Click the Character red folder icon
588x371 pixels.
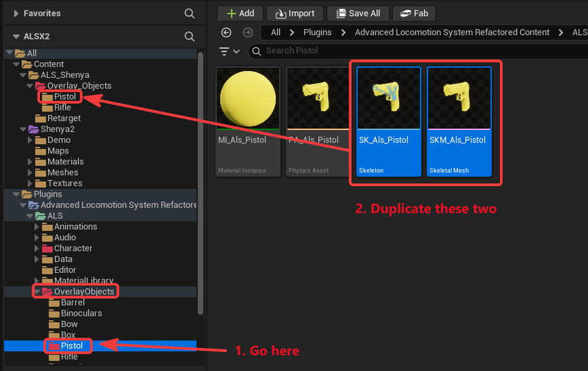coord(47,248)
